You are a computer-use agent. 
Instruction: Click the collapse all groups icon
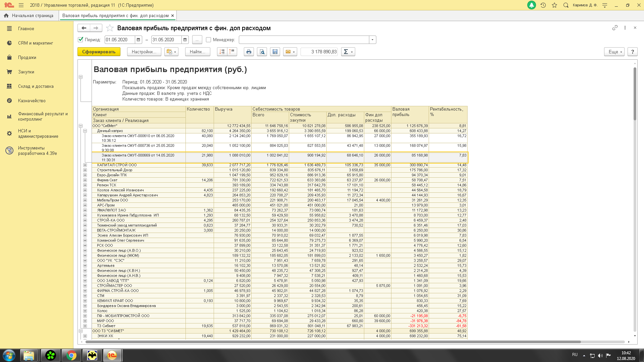[222, 52]
